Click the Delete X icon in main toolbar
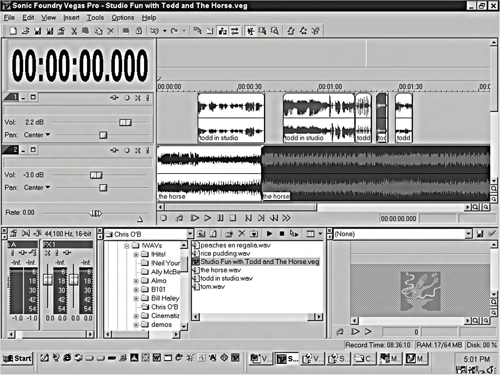This screenshot has width=500, height=375. 110,31
